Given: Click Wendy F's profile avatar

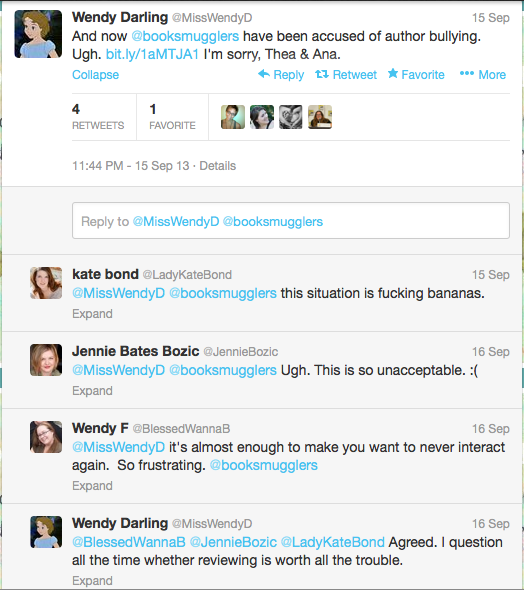Looking at the screenshot, I should click(x=46, y=437).
